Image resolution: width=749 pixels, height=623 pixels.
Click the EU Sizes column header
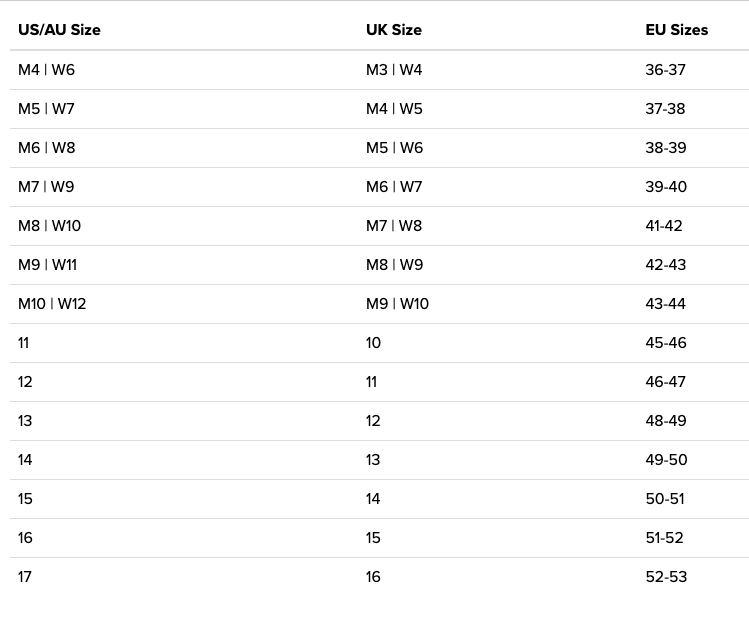coord(676,30)
